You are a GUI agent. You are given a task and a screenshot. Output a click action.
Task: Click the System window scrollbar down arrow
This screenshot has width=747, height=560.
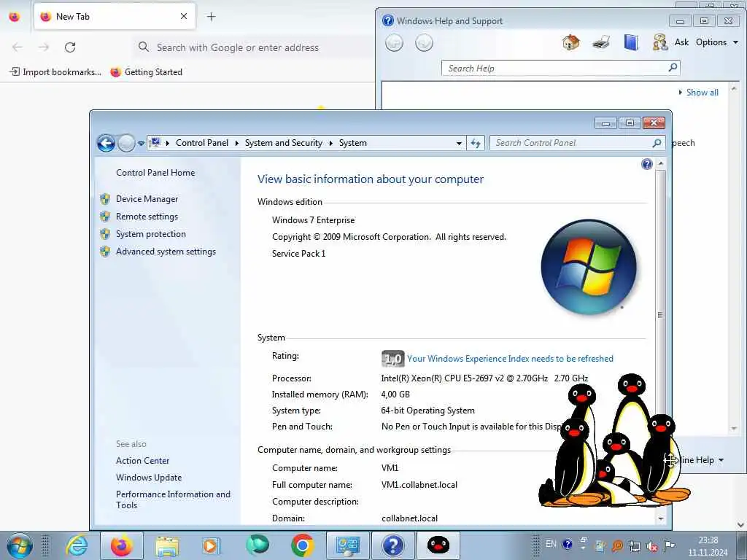click(x=661, y=518)
